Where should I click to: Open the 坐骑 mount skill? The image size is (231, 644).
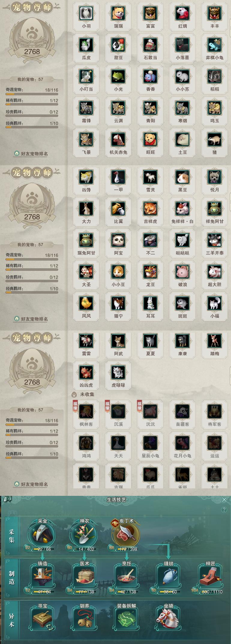click(168, 619)
